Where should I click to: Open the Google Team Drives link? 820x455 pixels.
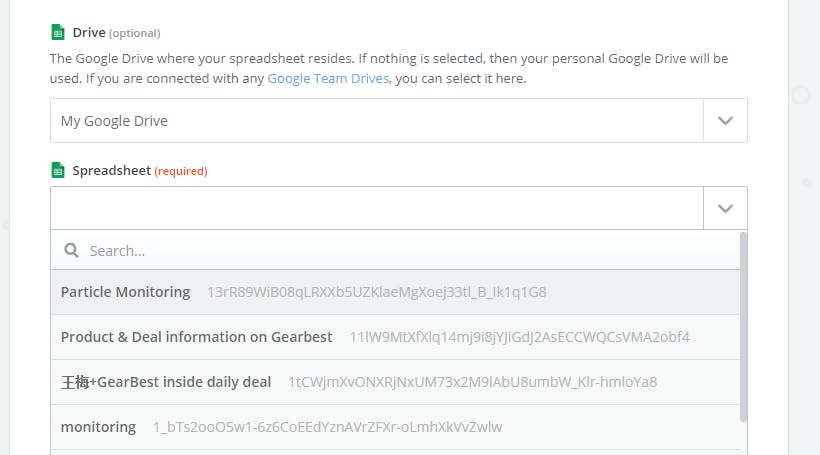328,78
